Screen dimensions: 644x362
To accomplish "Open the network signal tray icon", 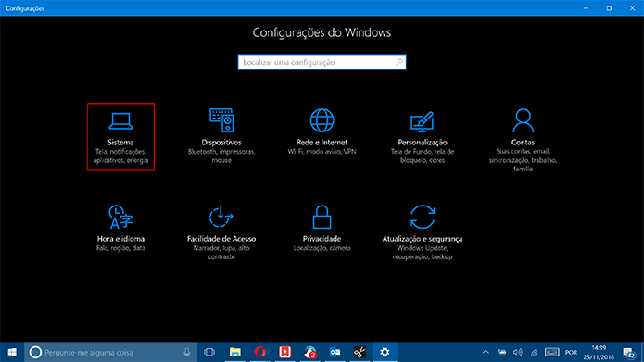I will (535, 352).
